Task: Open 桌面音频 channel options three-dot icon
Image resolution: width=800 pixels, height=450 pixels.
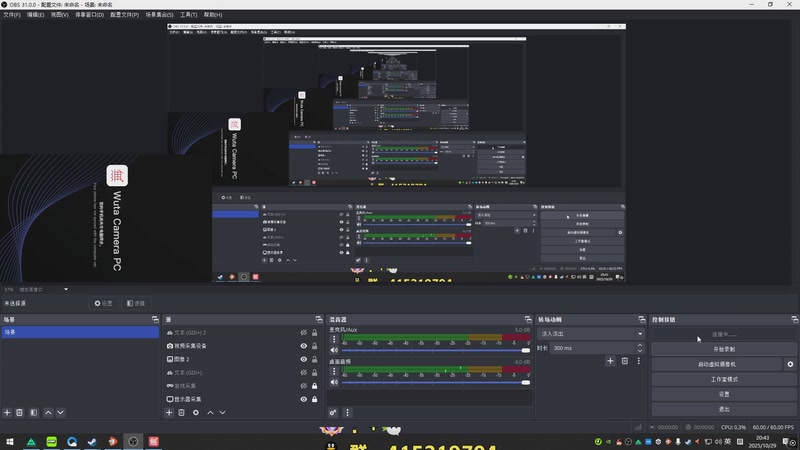Action: click(334, 371)
